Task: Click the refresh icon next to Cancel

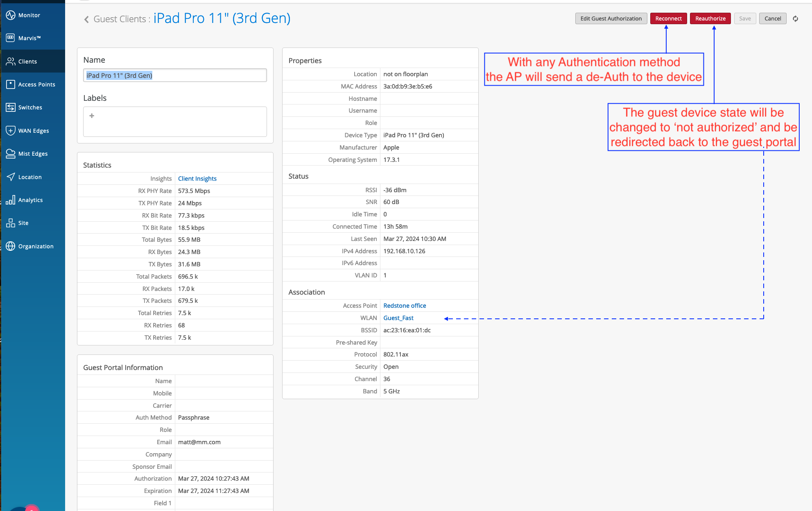Action: pos(795,18)
